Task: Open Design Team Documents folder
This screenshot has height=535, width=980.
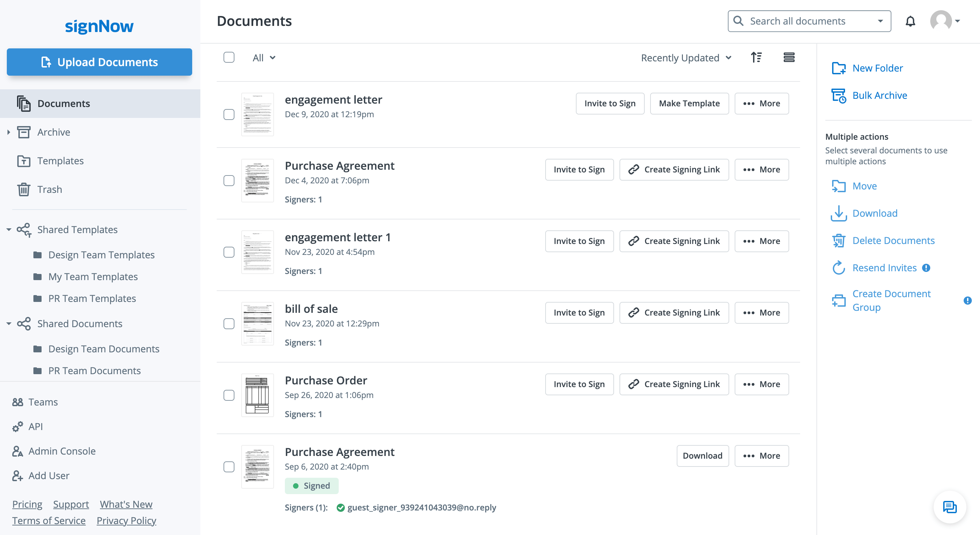Action: [x=104, y=349]
